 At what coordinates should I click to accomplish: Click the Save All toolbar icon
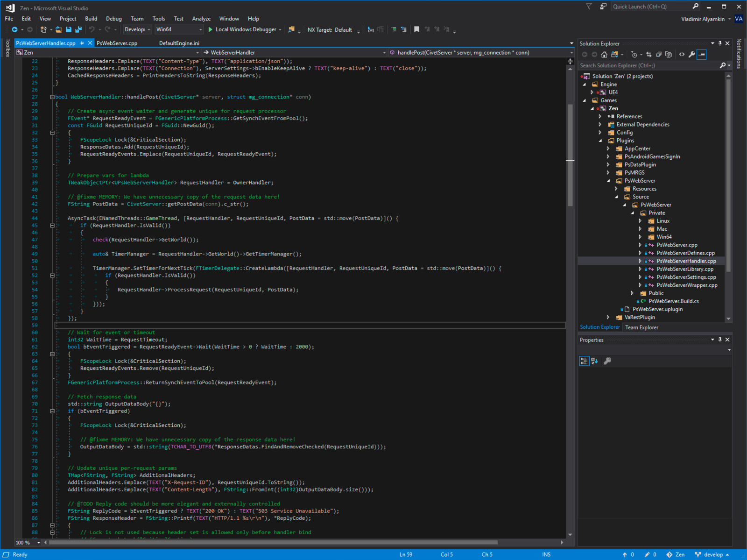click(78, 29)
